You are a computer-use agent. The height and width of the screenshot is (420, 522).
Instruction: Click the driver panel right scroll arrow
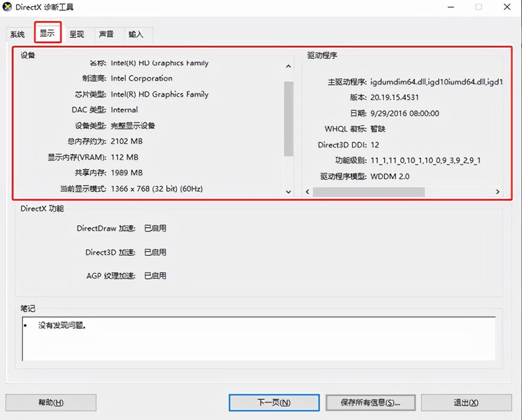pyautogui.click(x=498, y=192)
